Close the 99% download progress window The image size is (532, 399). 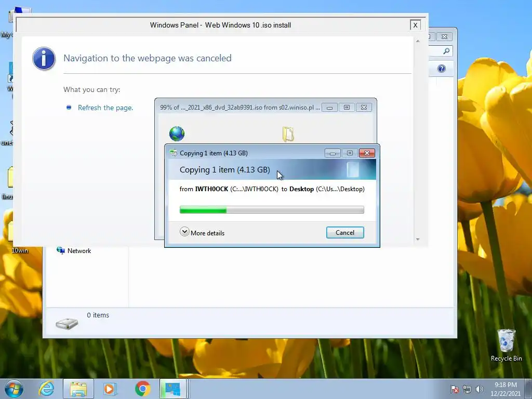[364, 108]
